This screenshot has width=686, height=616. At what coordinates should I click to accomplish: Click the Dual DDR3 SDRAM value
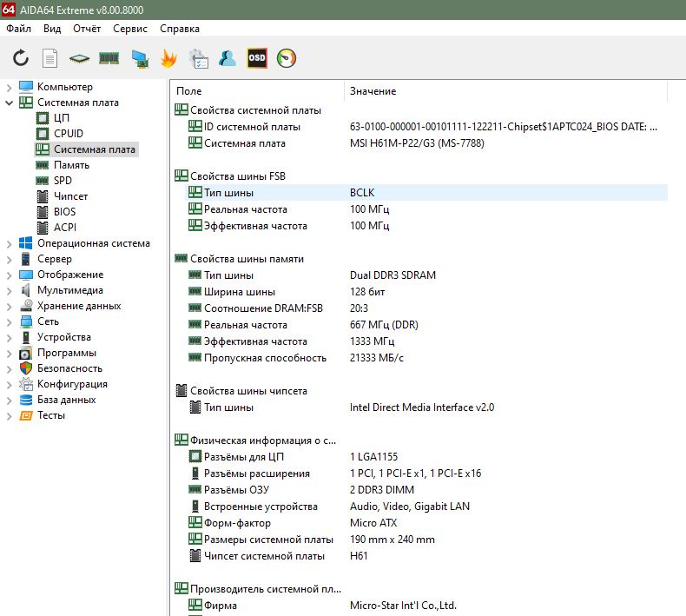pyautogui.click(x=392, y=275)
